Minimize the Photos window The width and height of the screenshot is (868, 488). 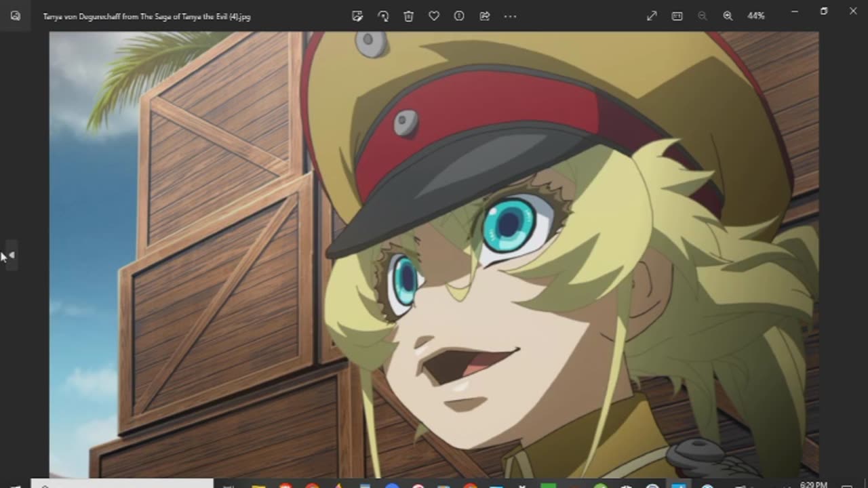[795, 11]
